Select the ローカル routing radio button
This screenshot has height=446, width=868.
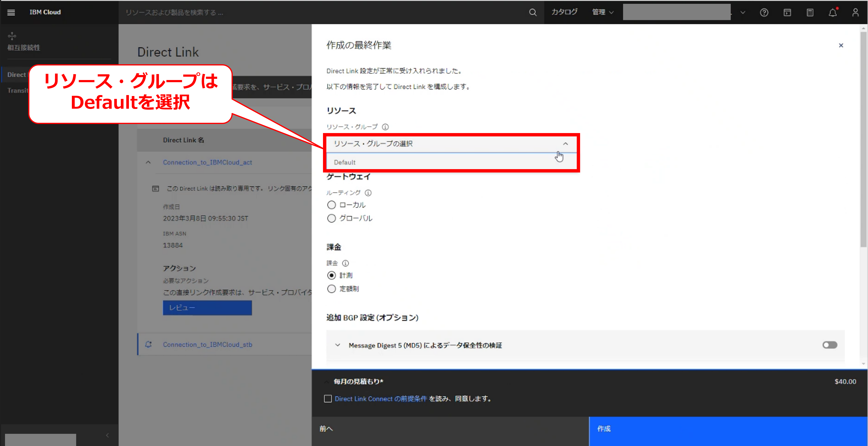(332, 205)
